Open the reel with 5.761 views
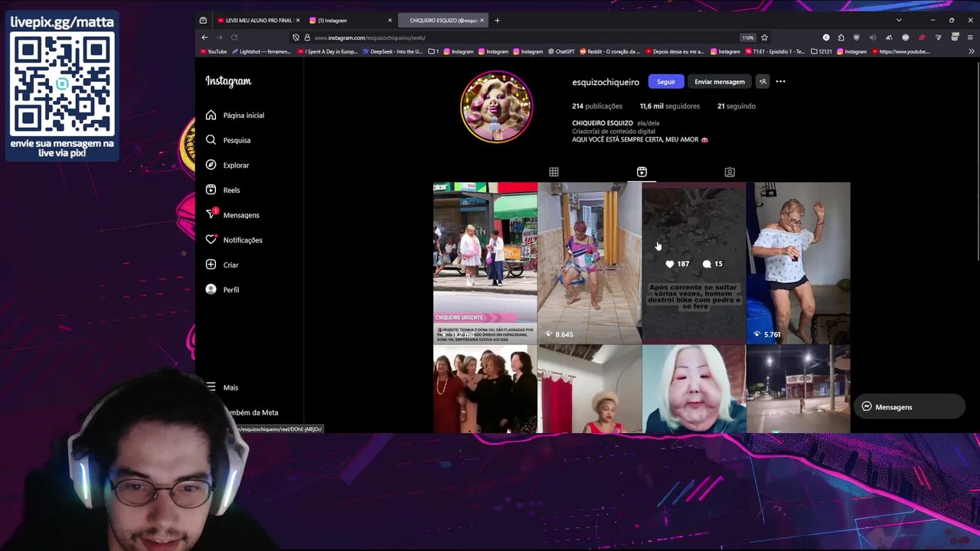The image size is (980, 551). click(798, 262)
